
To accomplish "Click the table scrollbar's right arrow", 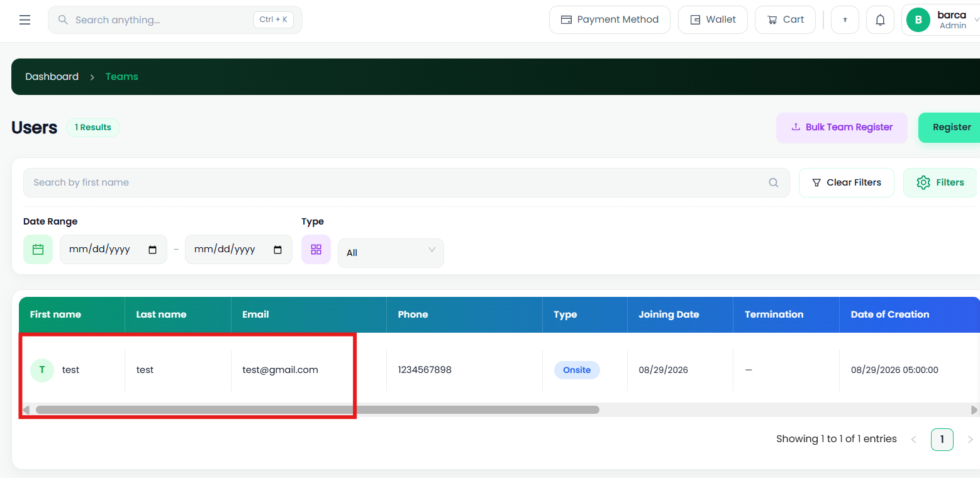I will 974,410.
